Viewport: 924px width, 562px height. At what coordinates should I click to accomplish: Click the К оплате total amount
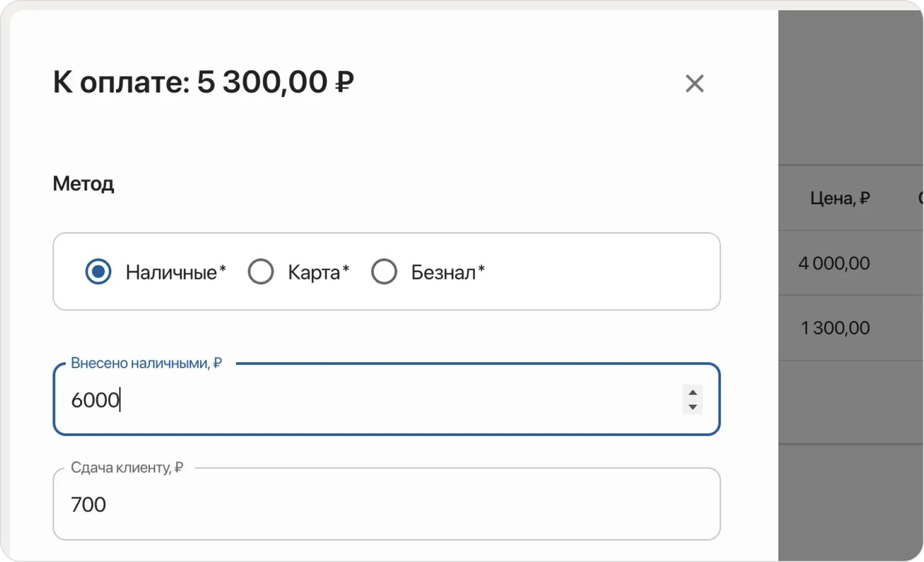[203, 81]
